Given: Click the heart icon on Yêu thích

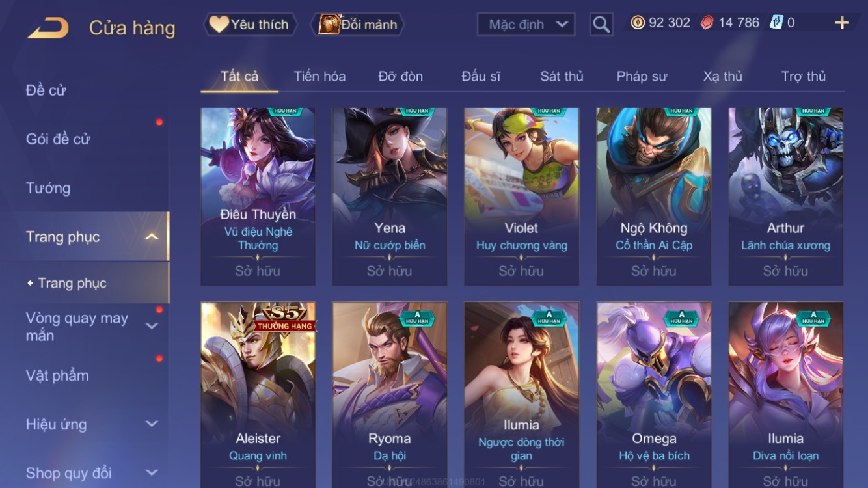Looking at the screenshot, I should click(219, 24).
